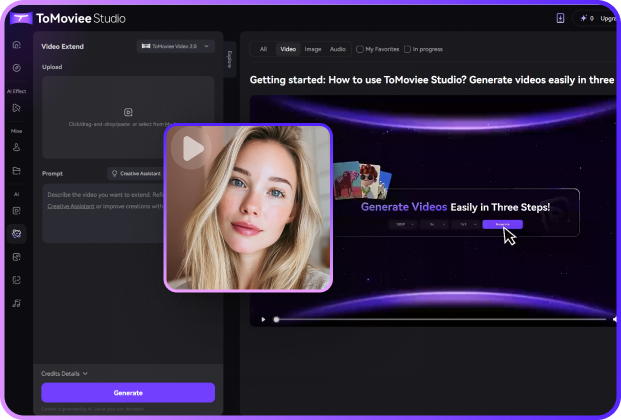Open the Mine profile icon

click(17, 147)
